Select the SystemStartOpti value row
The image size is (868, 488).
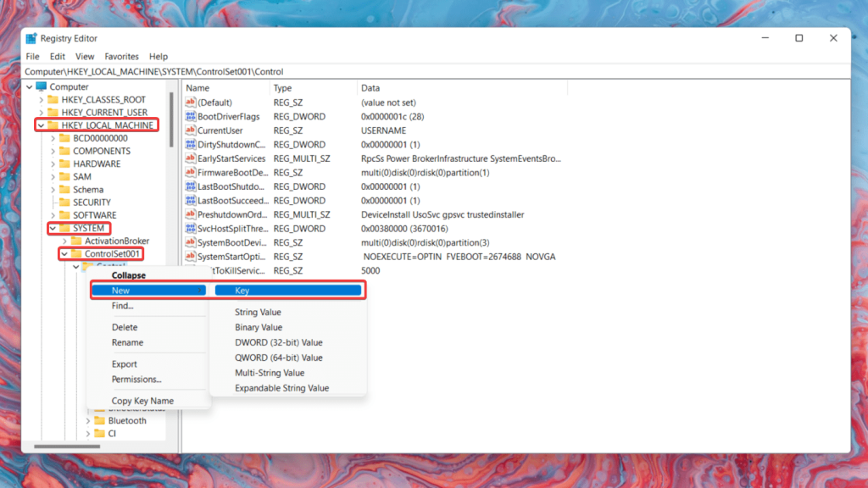[237, 256]
